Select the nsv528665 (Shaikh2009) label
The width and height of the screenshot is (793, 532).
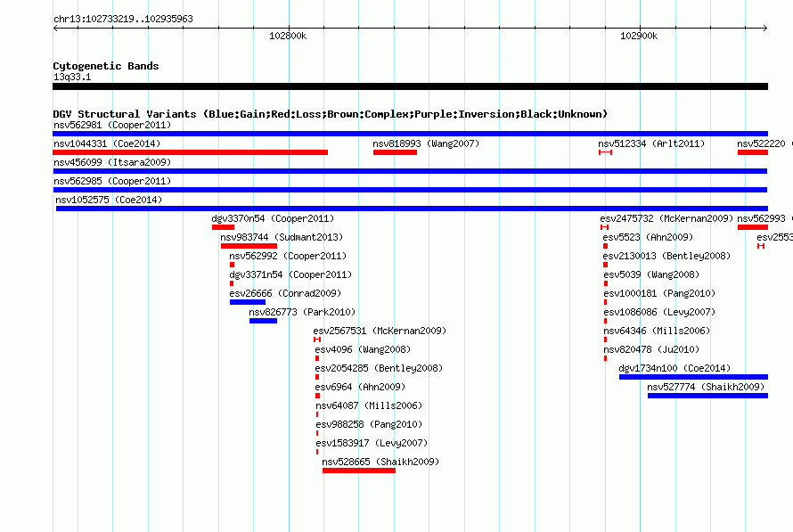pyautogui.click(x=380, y=462)
